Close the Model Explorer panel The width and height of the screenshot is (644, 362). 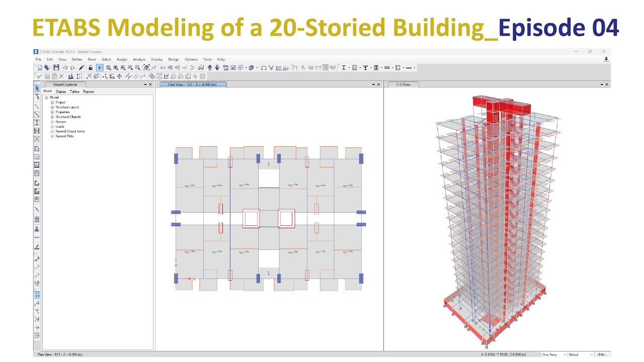(x=150, y=84)
